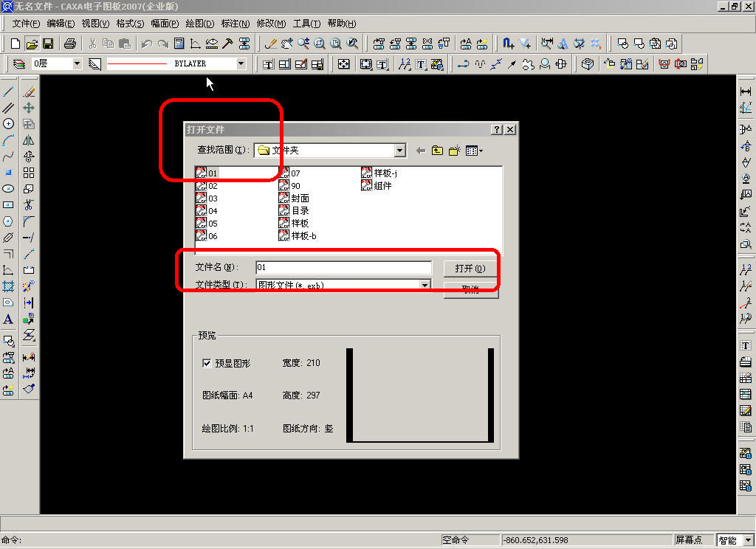Click the Up One Level folder icon
The height and width of the screenshot is (549, 756).
click(437, 151)
